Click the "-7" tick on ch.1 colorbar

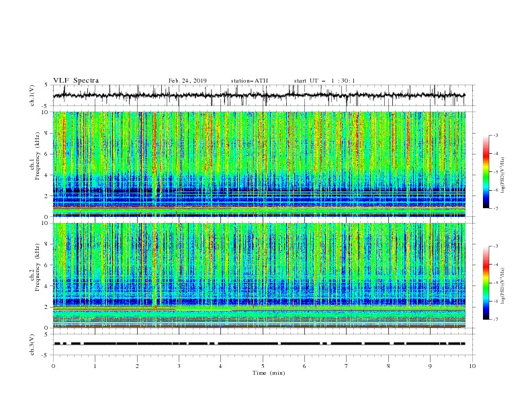coord(495,208)
